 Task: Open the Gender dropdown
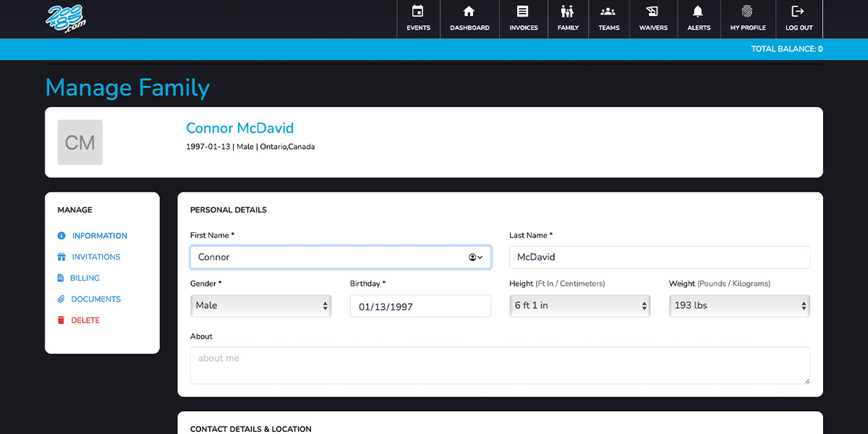(x=260, y=305)
